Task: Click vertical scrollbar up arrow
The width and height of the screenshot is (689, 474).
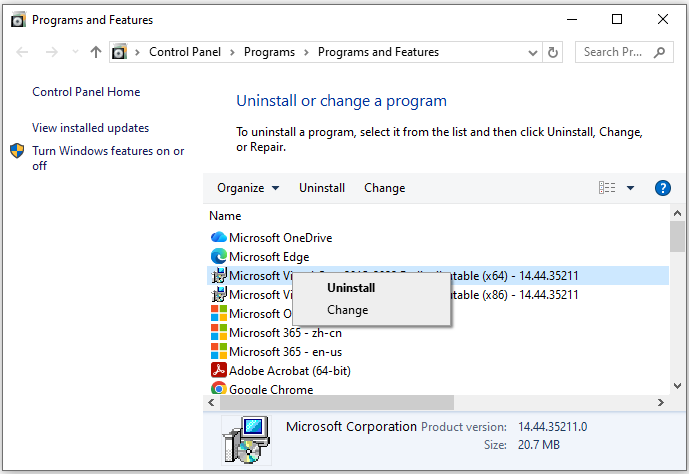Action: [677, 213]
